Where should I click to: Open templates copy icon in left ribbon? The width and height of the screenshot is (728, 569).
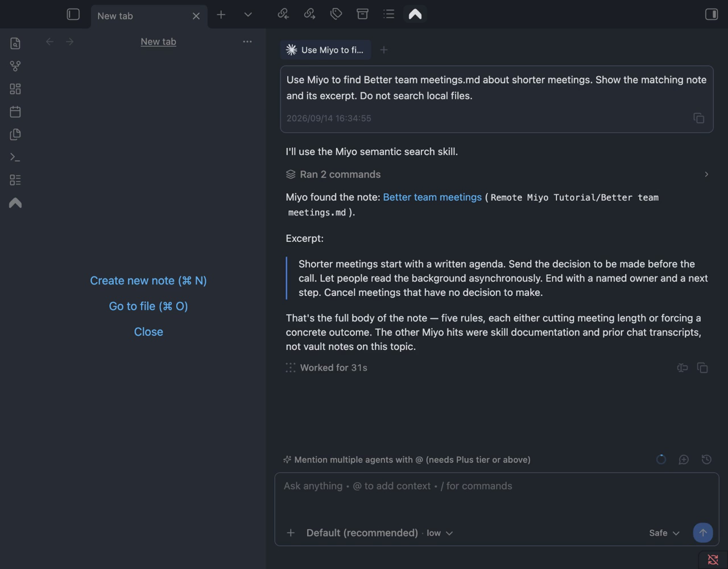point(15,134)
